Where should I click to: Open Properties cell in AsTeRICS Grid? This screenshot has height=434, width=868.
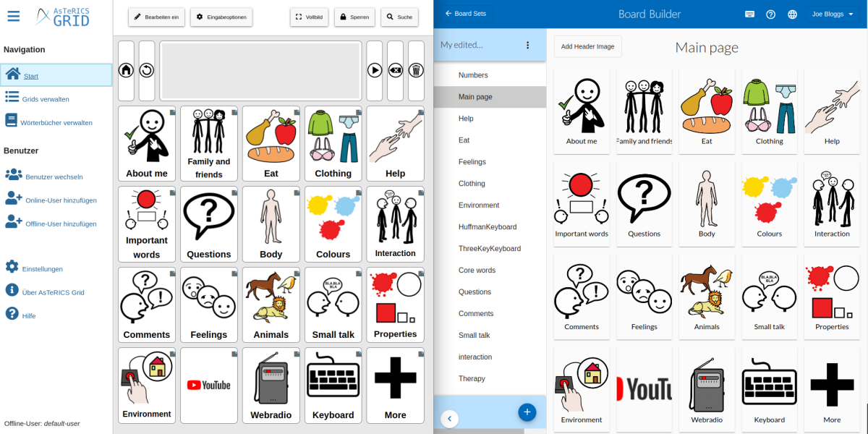(395, 305)
